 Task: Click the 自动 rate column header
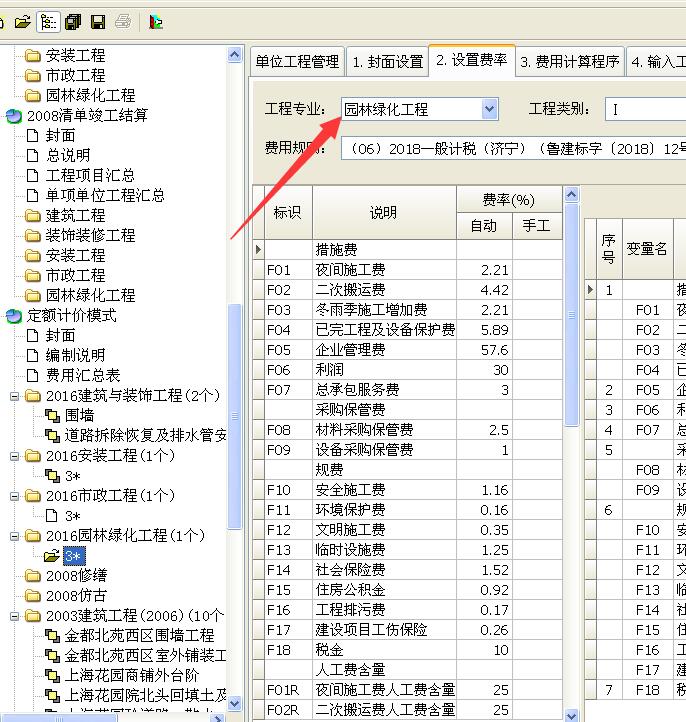[484, 226]
